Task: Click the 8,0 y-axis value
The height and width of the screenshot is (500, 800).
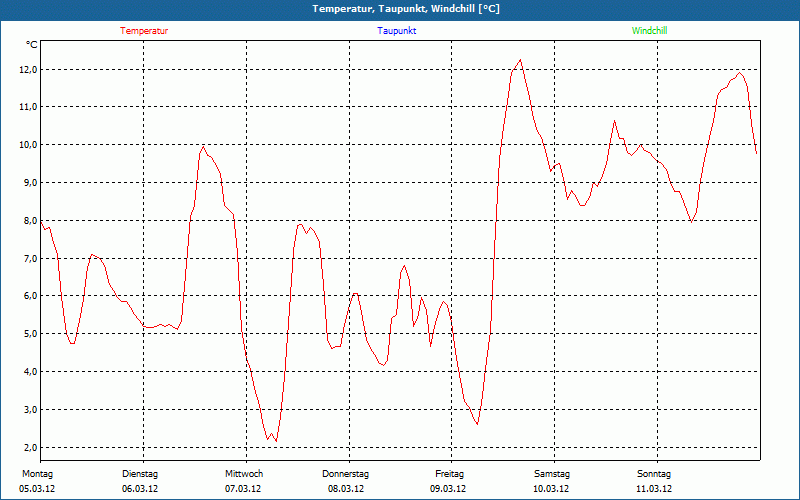Action: tap(30, 220)
